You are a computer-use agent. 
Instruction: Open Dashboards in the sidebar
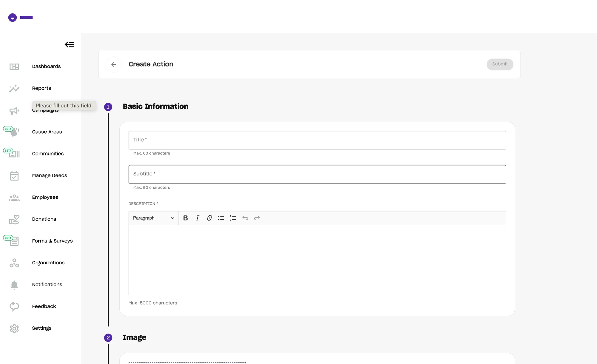coord(46,67)
